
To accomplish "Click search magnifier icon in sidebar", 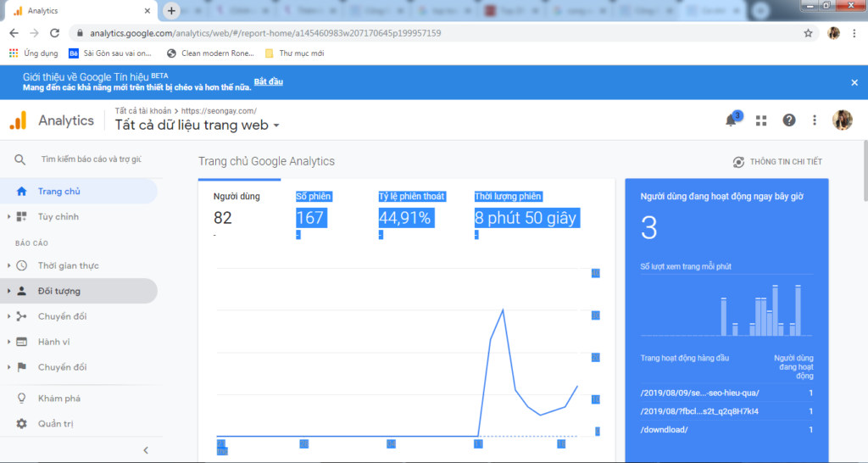I will click(20, 159).
